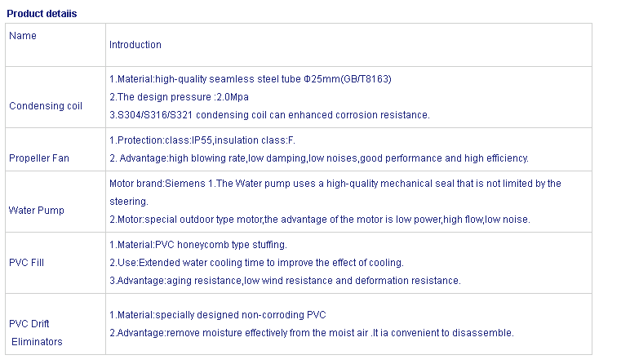Click the "Water Pump" row label
This screenshot has height=364, width=630.
coord(37,211)
